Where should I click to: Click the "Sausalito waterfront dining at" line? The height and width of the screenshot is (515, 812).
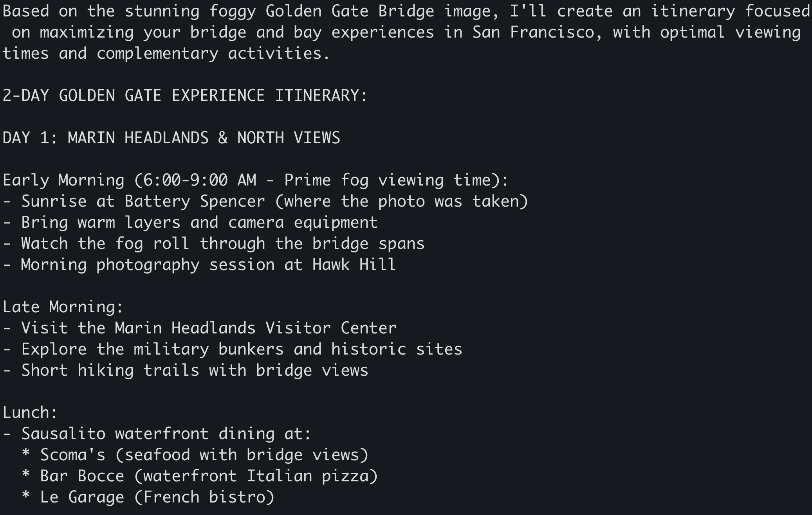click(157, 434)
